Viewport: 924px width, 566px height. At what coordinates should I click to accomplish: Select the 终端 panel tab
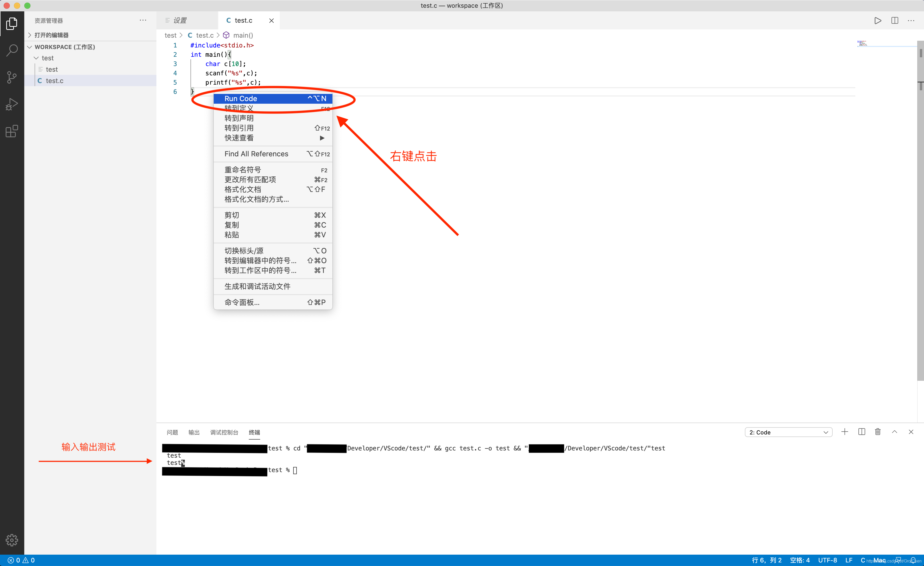254,432
